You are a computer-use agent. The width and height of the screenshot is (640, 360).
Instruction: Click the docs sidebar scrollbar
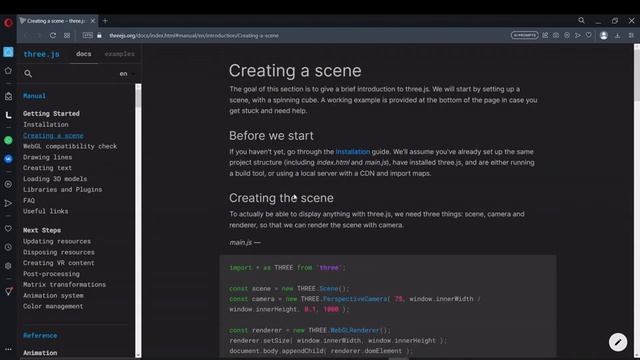point(138,220)
